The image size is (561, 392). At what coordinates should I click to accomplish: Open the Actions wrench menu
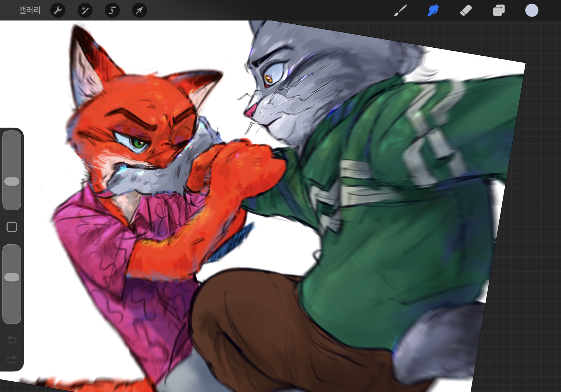(x=58, y=10)
